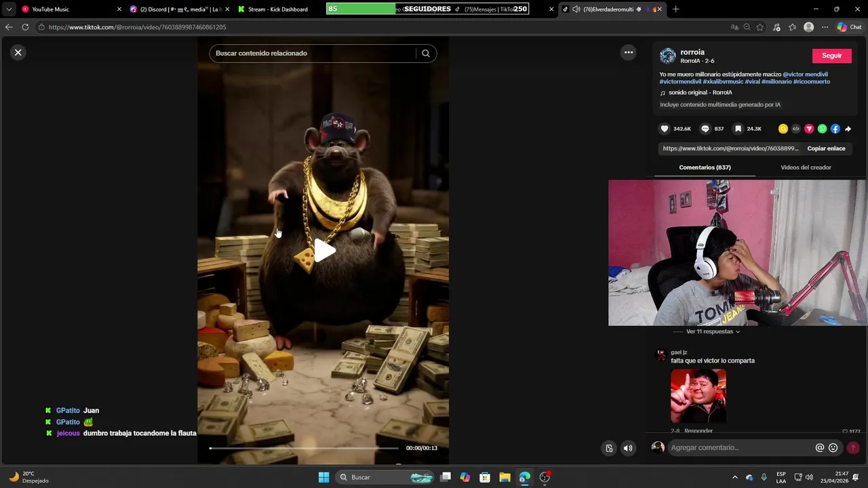The height and width of the screenshot is (488, 868).
Task: Open the Windows Start menu
Action: coord(323,477)
